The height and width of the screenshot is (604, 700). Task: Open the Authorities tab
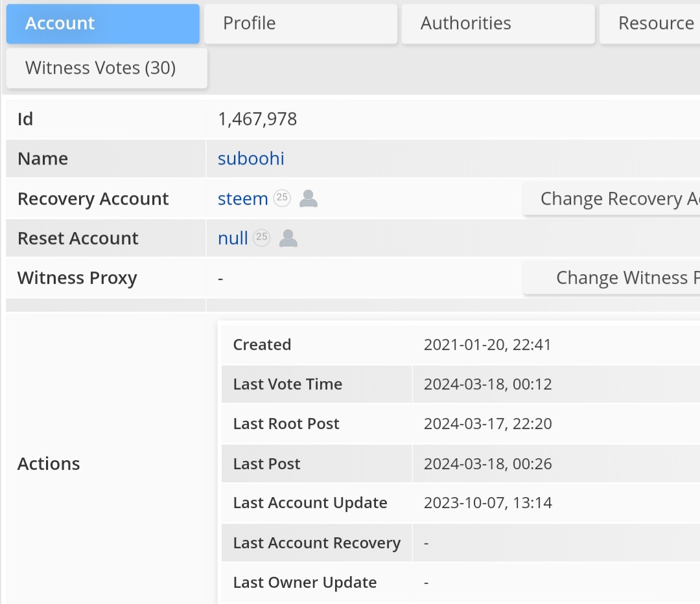(x=498, y=24)
